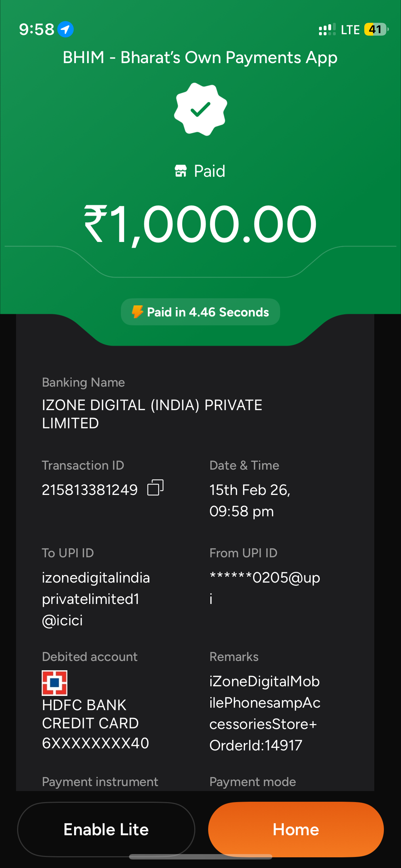The image size is (401, 868).
Task: Tap the merchant store icon beside Paid
Action: (x=181, y=171)
